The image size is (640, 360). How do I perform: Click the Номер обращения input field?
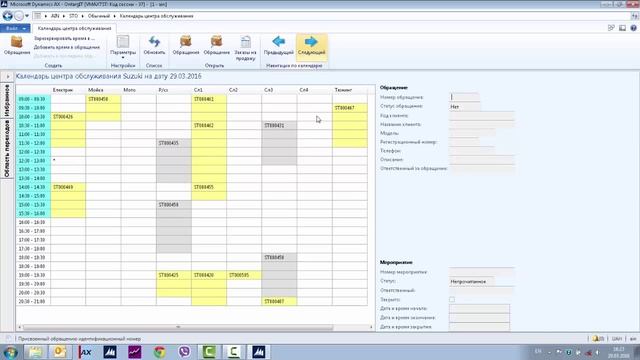tap(464, 97)
